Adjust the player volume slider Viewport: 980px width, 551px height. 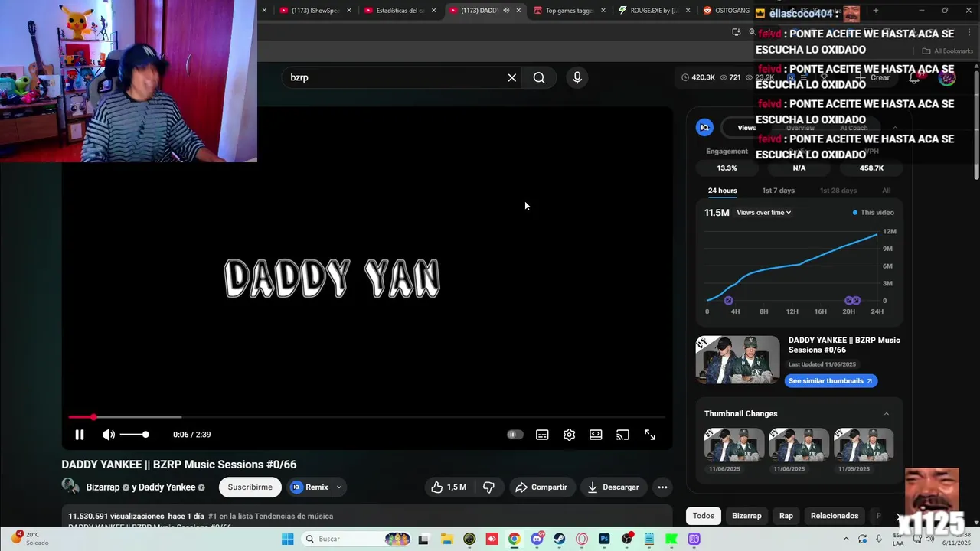(134, 435)
